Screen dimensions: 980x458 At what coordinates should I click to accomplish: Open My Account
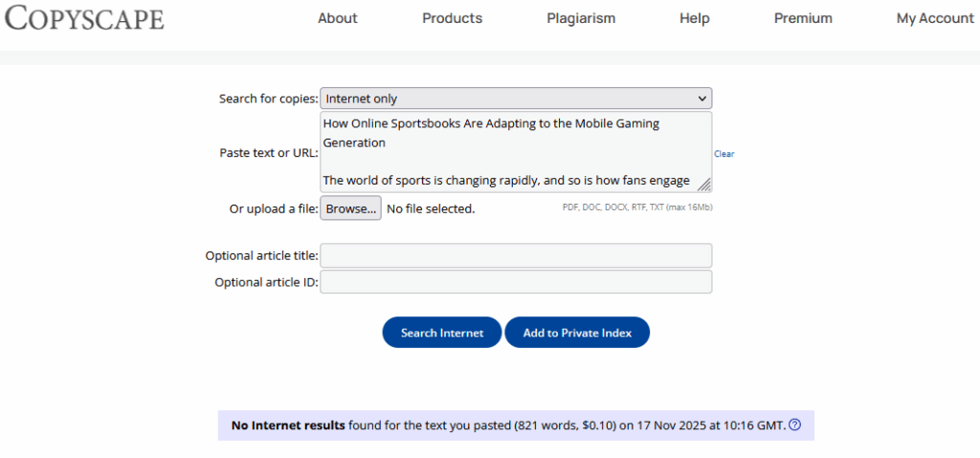point(934,18)
